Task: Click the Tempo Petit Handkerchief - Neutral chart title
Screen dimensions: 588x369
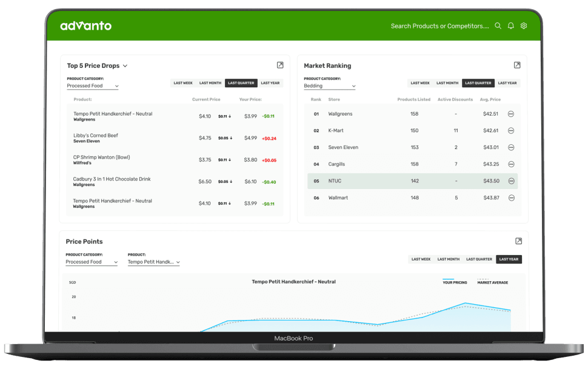Action: point(293,282)
